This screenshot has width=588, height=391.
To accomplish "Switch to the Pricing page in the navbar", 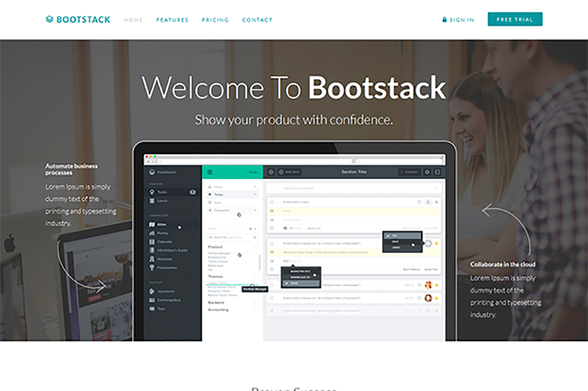I will point(215,20).
